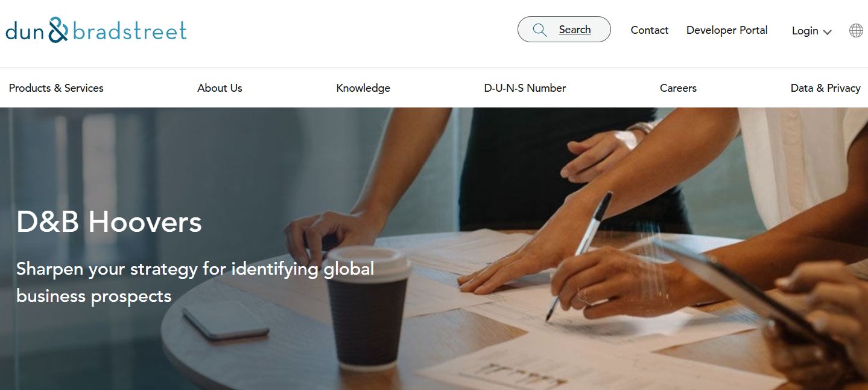The image size is (868, 390).
Task: Open the Login menu
Action: click(x=811, y=31)
